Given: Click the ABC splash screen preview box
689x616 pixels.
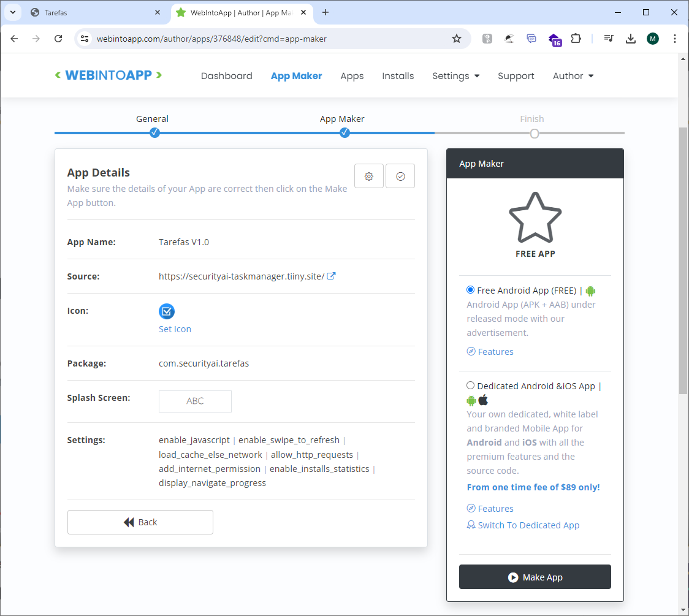Looking at the screenshot, I should point(195,401).
